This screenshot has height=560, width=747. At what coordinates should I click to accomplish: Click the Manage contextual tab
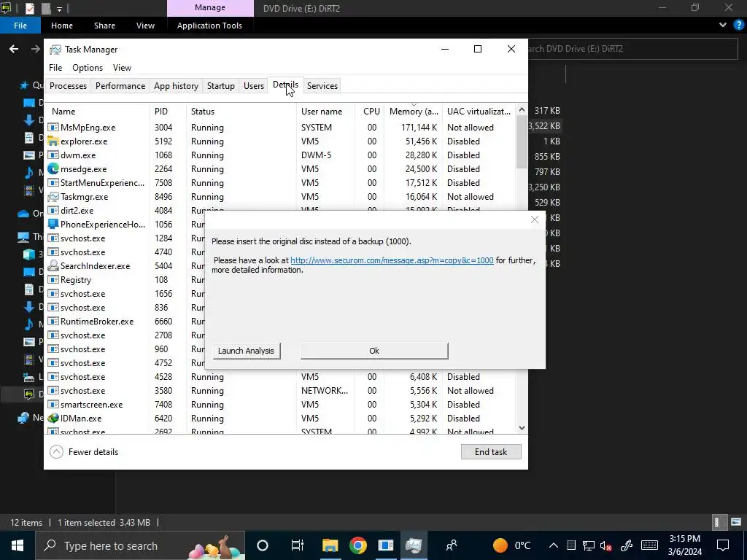coord(210,7)
